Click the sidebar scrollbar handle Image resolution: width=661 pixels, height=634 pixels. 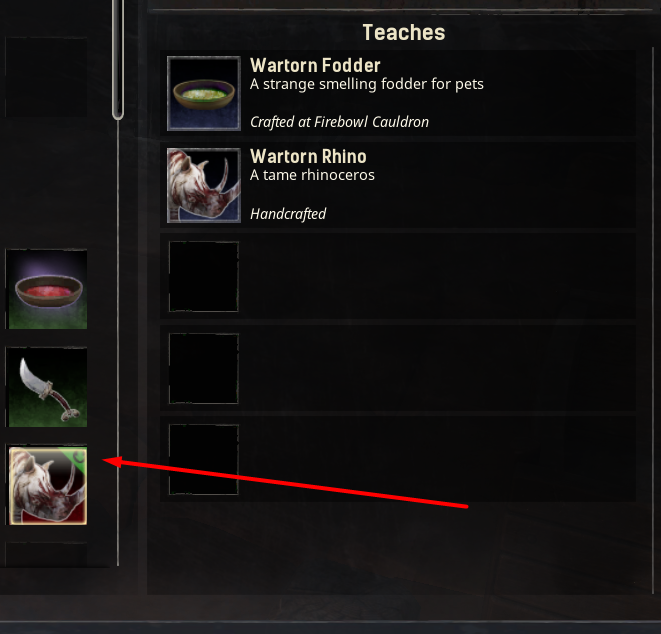(118, 59)
